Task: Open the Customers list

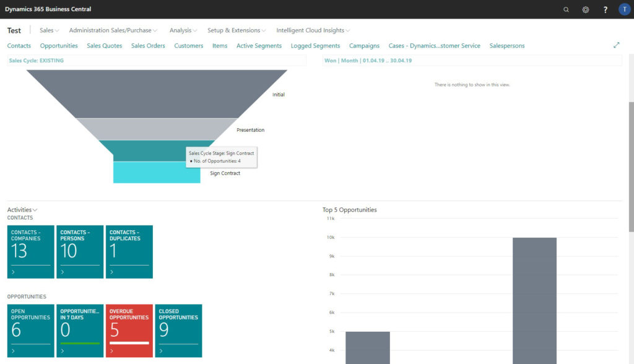Action: tap(188, 46)
